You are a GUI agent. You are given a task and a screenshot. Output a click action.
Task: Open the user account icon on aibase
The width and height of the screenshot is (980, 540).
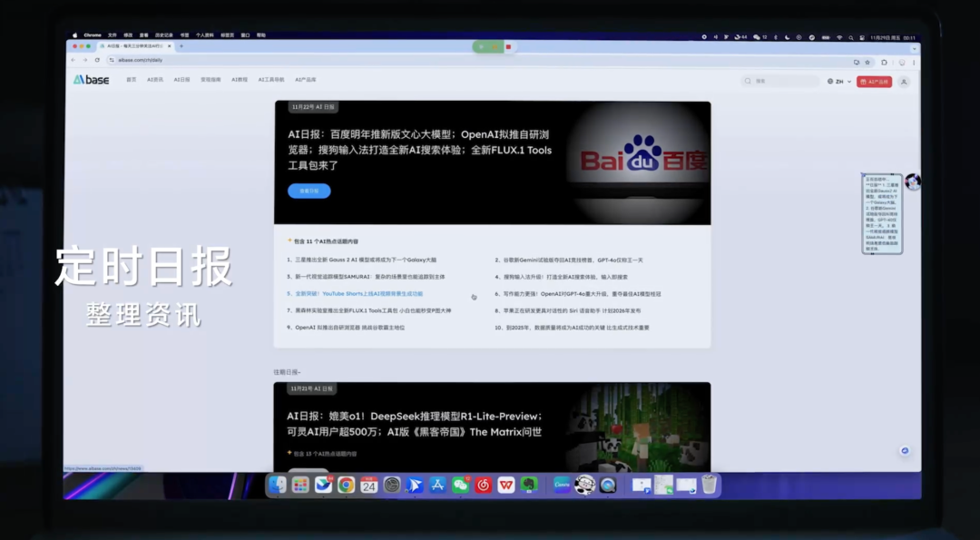click(904, 82)
